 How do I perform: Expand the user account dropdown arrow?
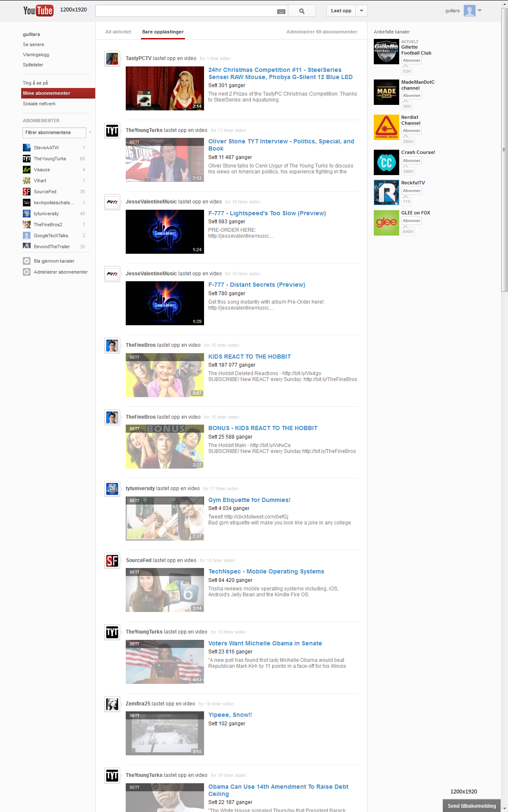(x=480, y=11)
